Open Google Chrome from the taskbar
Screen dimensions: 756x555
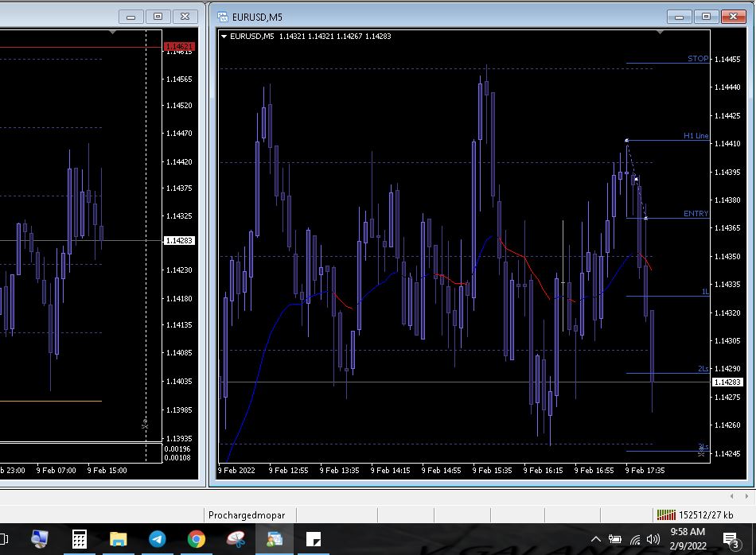(x=197, y=539)
